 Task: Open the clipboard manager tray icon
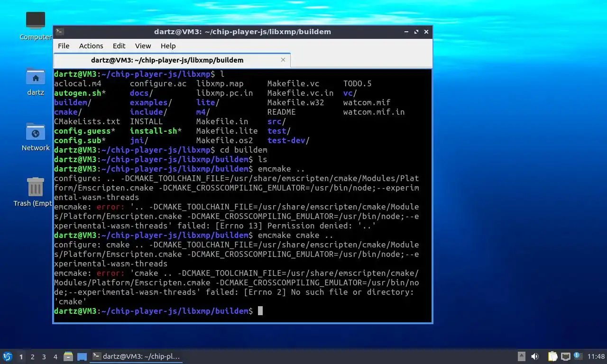click(553, 356)
